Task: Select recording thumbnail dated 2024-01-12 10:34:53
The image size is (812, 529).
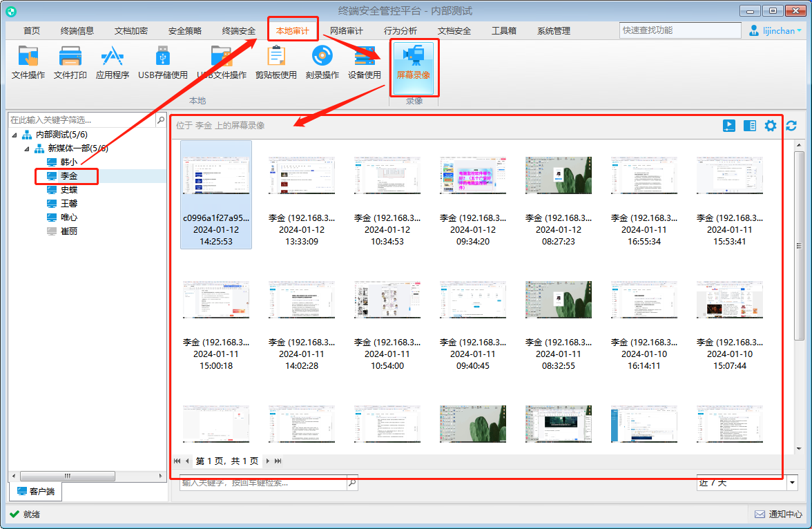Action: 387,201
